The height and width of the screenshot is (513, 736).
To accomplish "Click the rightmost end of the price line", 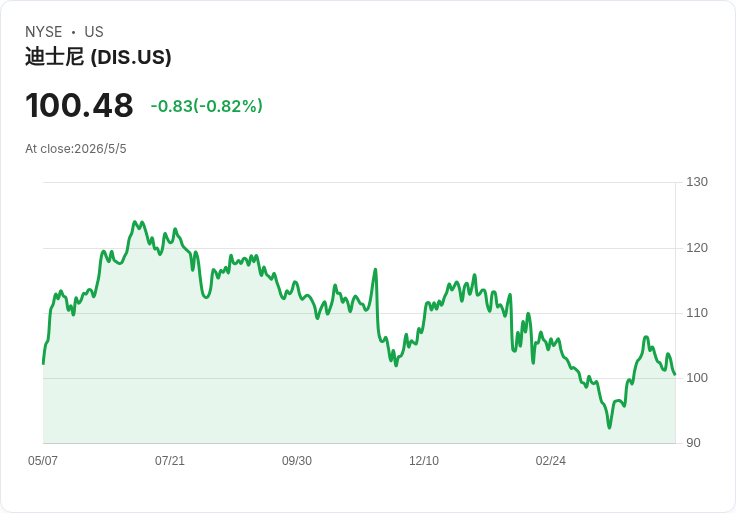I will click(675, 374).
